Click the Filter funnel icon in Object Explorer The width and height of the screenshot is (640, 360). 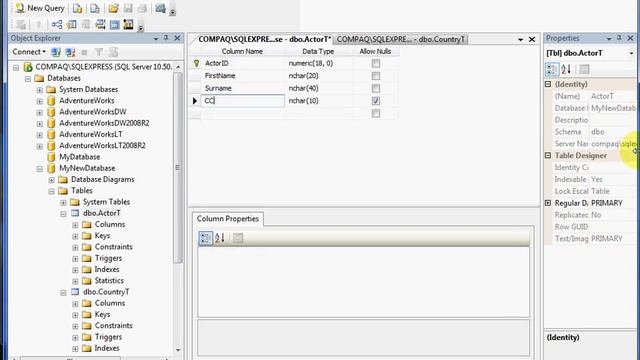point(99,52)
